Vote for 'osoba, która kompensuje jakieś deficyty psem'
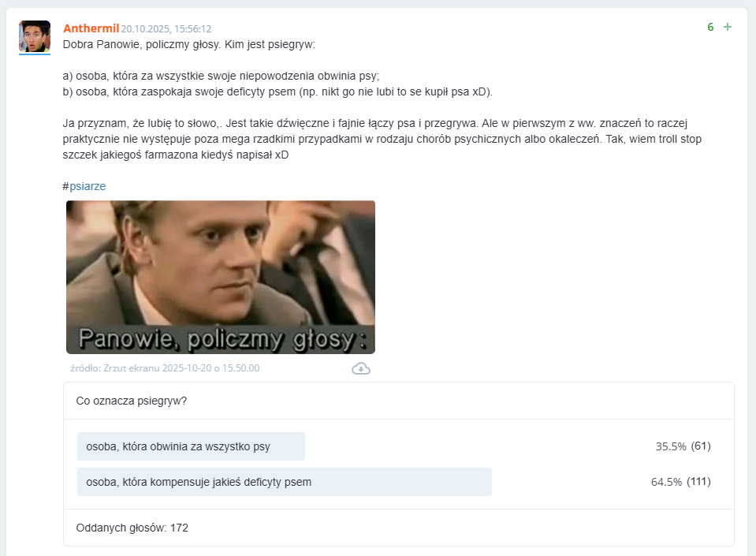The image size is (756, 556). 285,482
